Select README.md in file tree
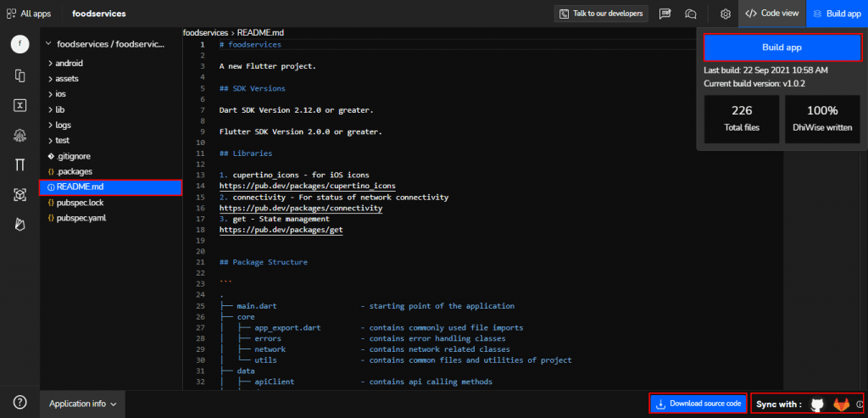The height and width of the screenshot is (418, 868). [111, 187]
